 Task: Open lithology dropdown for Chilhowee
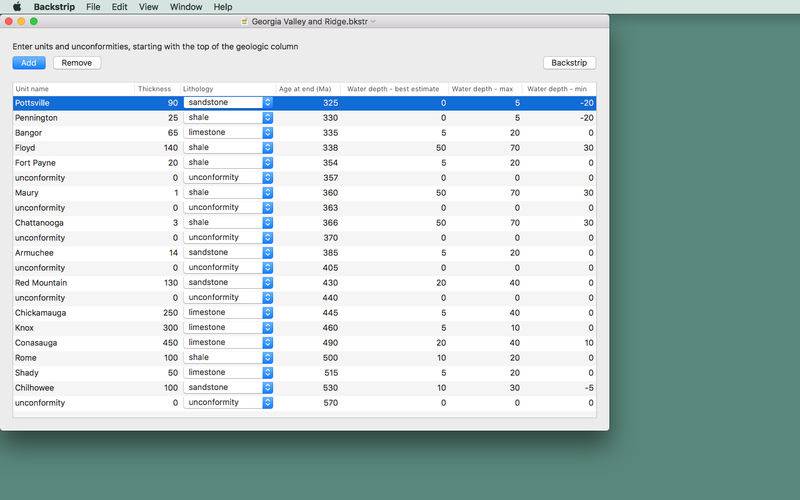pos(268,388)
